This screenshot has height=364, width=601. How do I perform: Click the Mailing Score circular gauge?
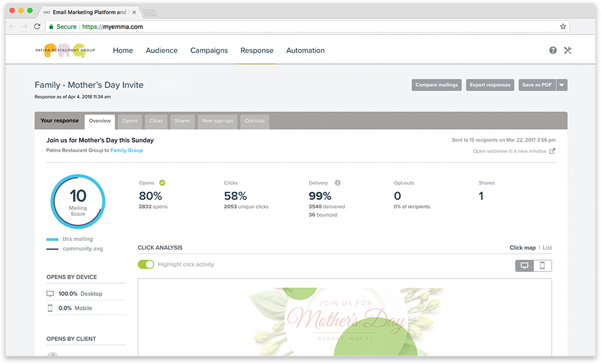coord(78,202)
